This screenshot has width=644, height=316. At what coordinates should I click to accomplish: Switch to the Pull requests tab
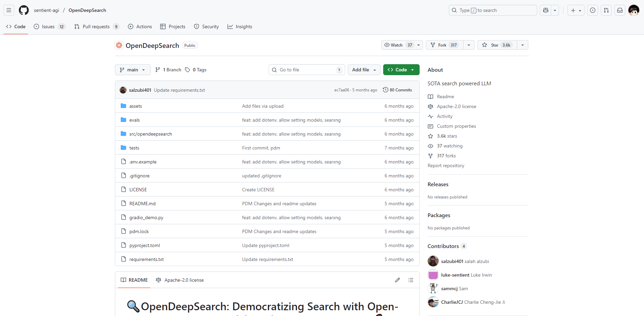click(96, 27)
